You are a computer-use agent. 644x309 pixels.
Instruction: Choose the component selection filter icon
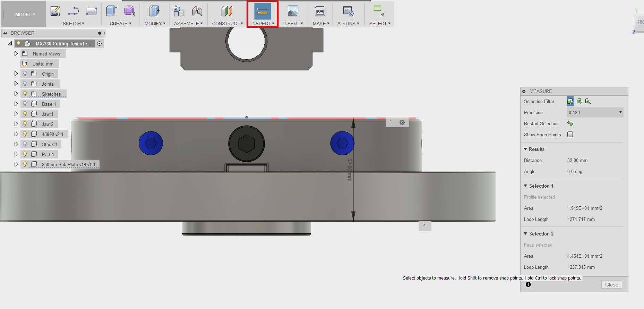[x=588, y=101]
